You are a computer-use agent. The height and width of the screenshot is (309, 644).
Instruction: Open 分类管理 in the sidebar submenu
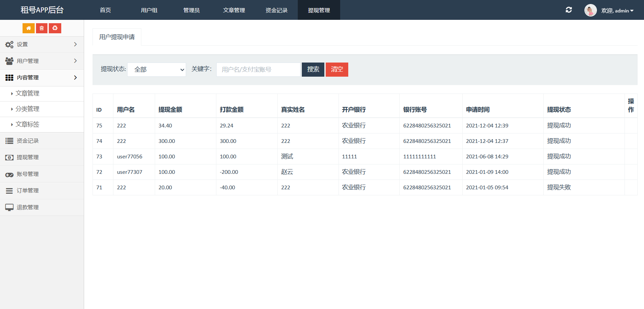coord(28,109)
